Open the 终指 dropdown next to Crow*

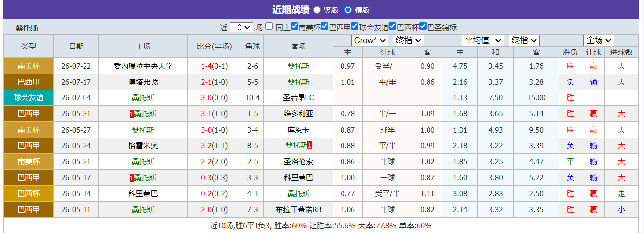(408, 40)
